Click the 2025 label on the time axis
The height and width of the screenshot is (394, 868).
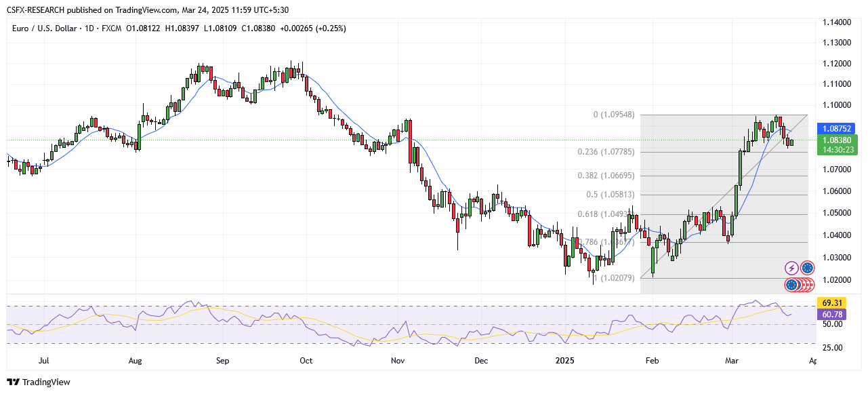coord(564,361)
